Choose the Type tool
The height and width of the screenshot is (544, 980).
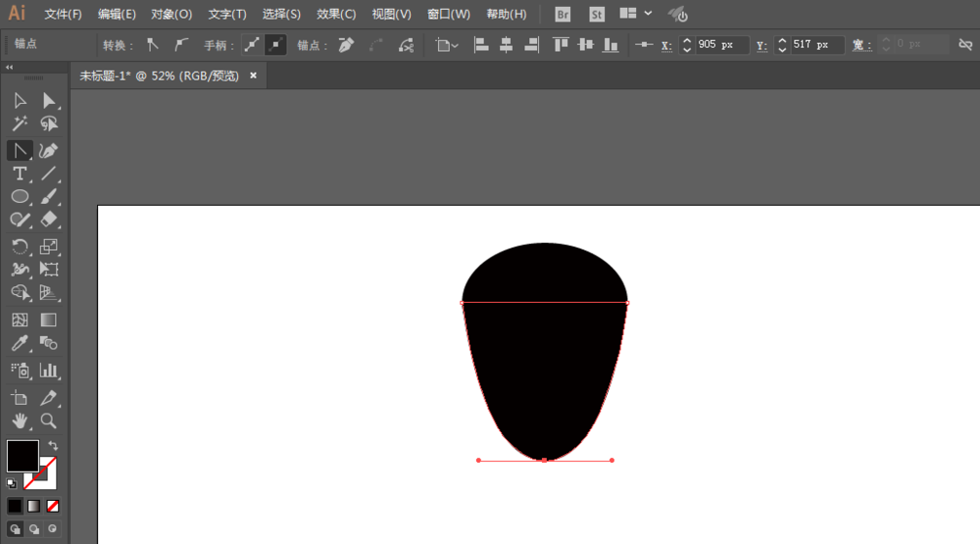[20, 173]
